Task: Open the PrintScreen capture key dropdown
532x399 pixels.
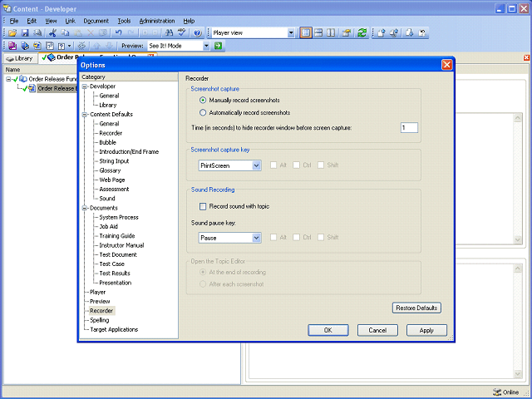Action: click(x=257, y=165)
